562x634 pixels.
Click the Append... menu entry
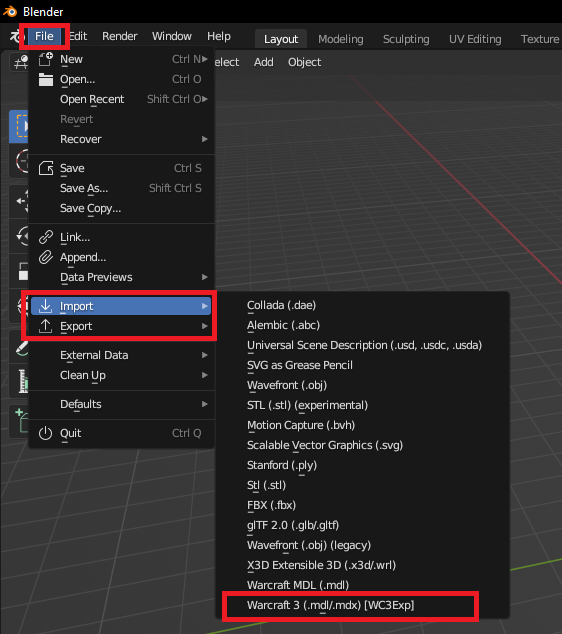(121, 258)
